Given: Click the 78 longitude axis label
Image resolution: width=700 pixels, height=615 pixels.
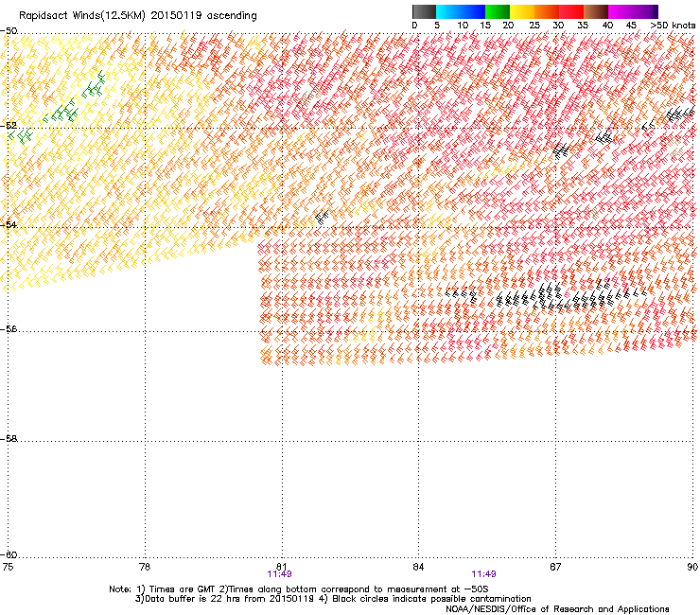Looking at the screenshot, I should click(x=145, y=567).
